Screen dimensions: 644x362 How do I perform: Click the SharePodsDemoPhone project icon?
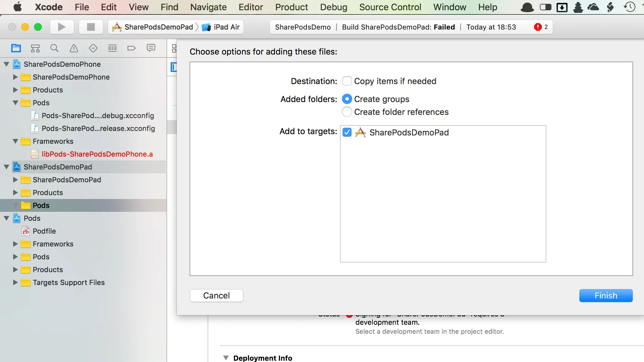pyautogui.click(x=17, y=64)
